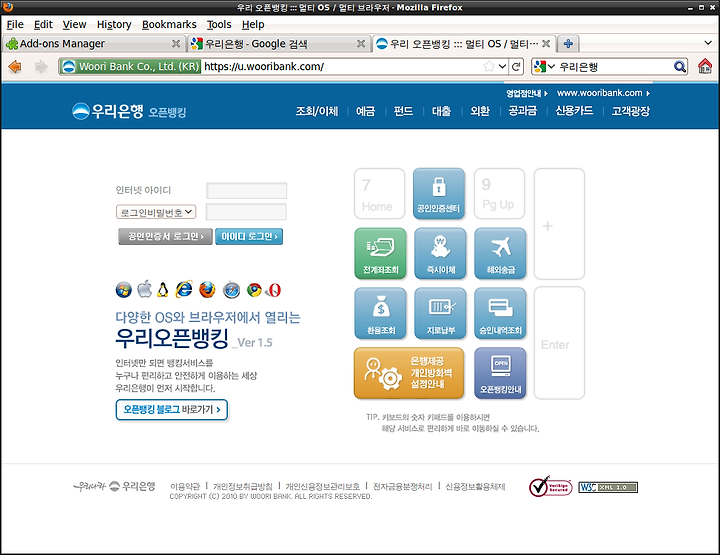
Task: Open the 지로납부 tile
Action: pyautogui.click(x=440, y=313)
